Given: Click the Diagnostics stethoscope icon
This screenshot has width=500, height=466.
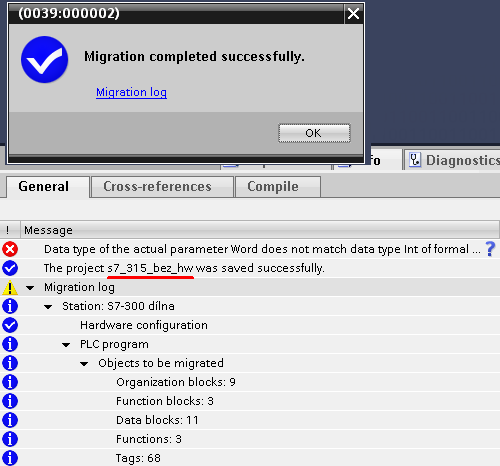Looking at the screenshot, I should [x=415, y=160].
